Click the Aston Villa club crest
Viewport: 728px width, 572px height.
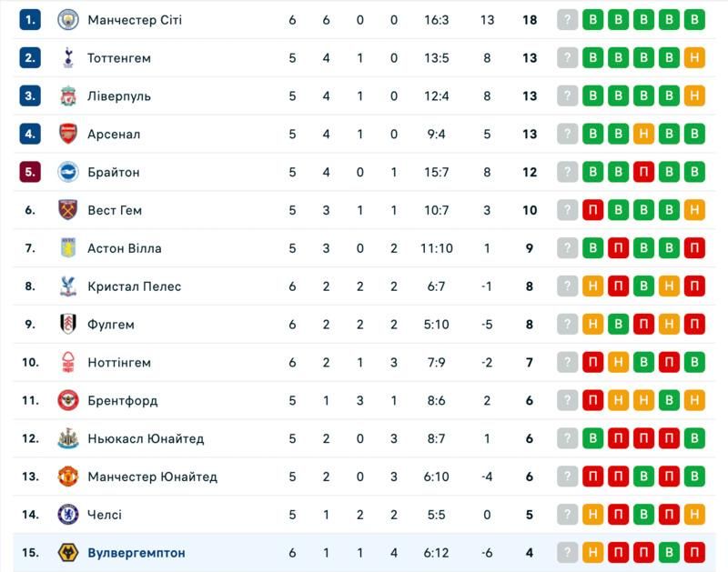[x=68, y=248]
